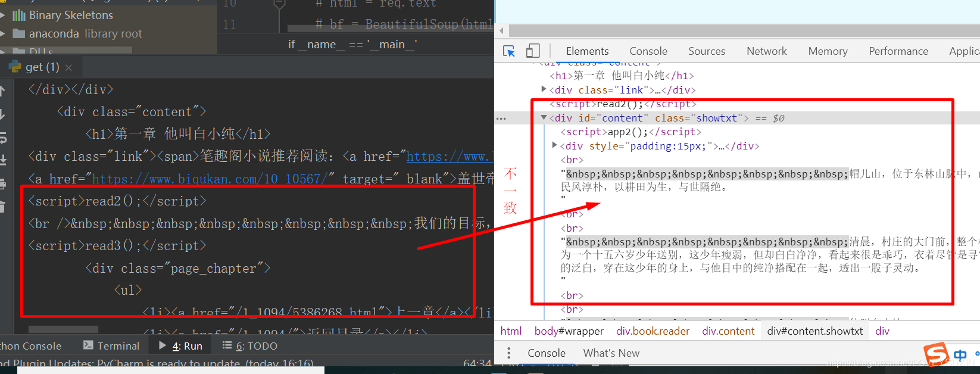Close the get (1) run tab

tap(68, 67)
